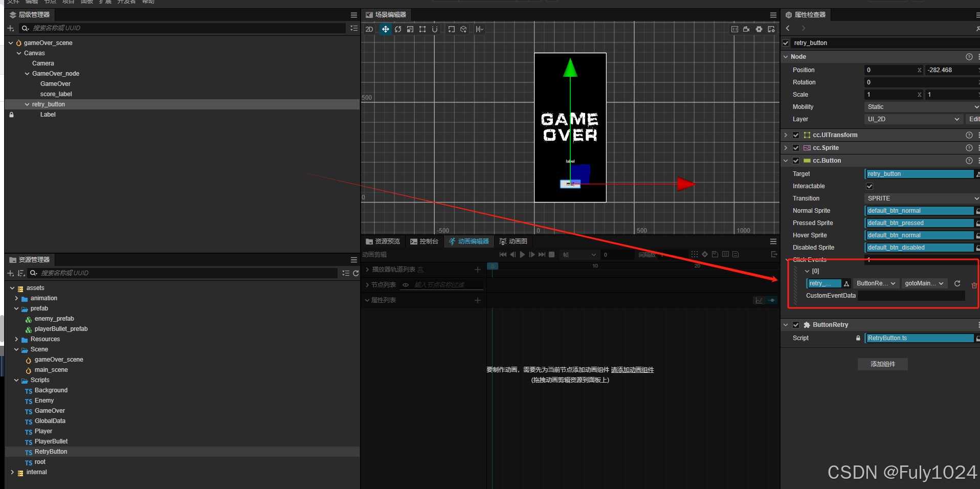Select the Rect transform tool
The height and width of the screenshot is (489, 980).
422,29
